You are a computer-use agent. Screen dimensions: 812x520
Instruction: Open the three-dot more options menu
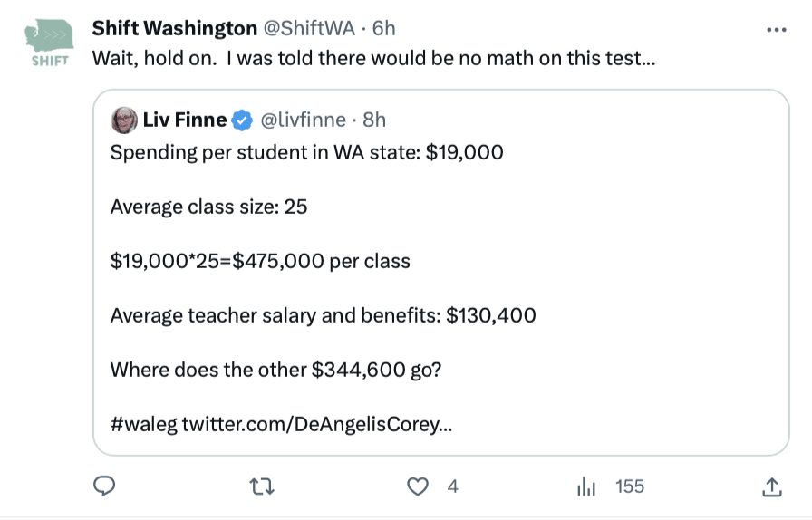pyautogui.click(x=776, y=29)
